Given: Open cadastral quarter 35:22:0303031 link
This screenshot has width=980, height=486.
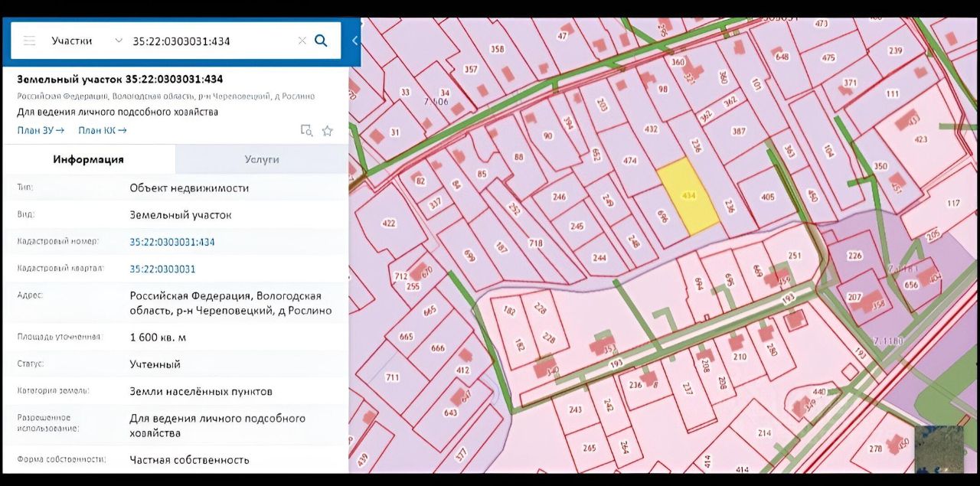Looking at the screenshot, I should click(x=162, y=269).
